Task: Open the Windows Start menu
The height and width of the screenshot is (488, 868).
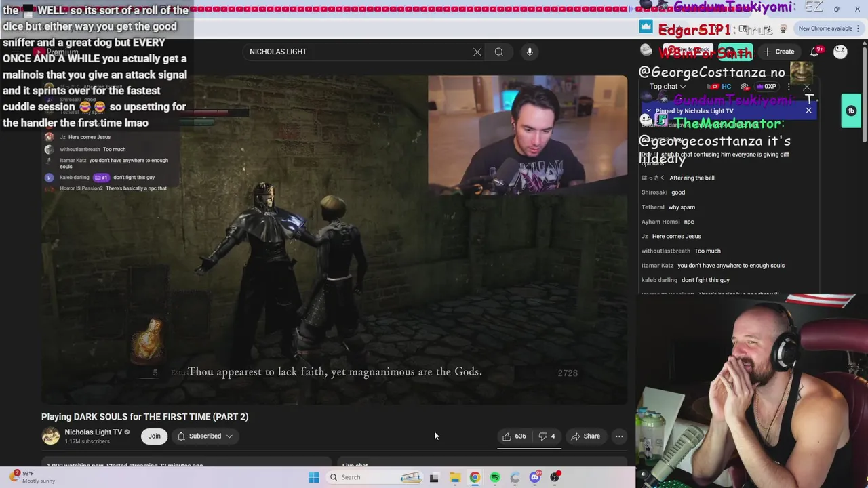Action: [x=313, y=477]
